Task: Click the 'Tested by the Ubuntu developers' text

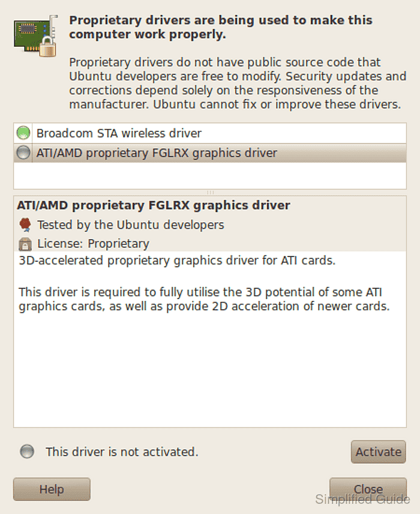Action: coord(131,225)
